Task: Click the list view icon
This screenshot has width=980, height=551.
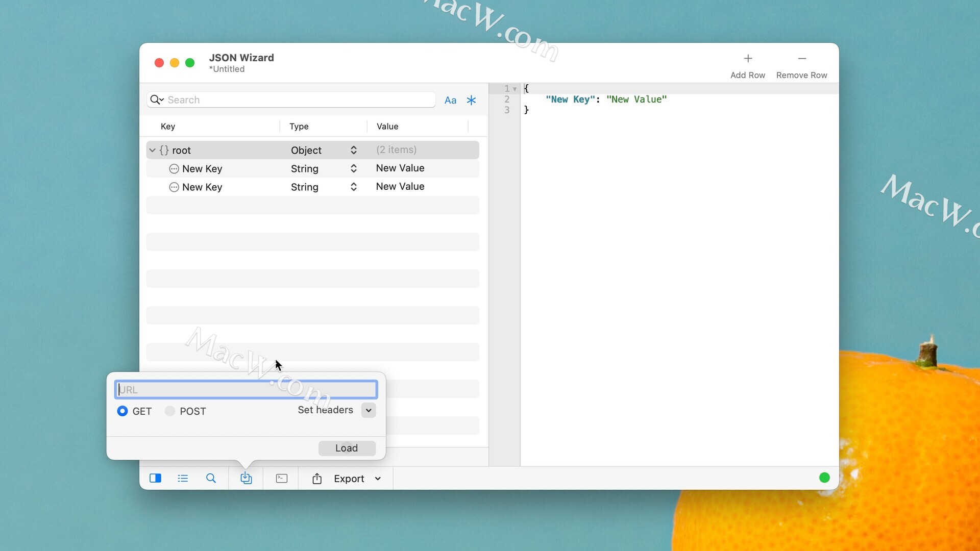Action: 183,478
